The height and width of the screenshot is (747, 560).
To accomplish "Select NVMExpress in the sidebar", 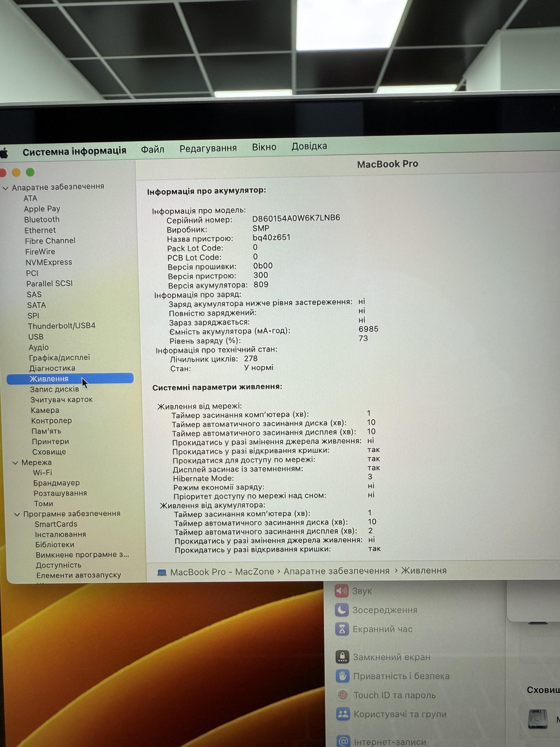I will (49, 262).
